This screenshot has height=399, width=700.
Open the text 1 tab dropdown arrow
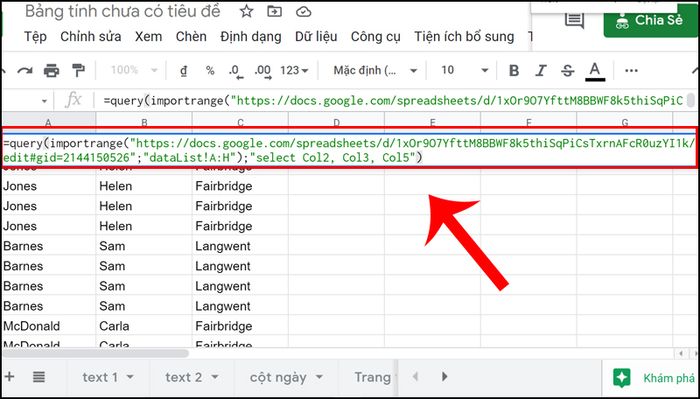click(x=130, y=377)
